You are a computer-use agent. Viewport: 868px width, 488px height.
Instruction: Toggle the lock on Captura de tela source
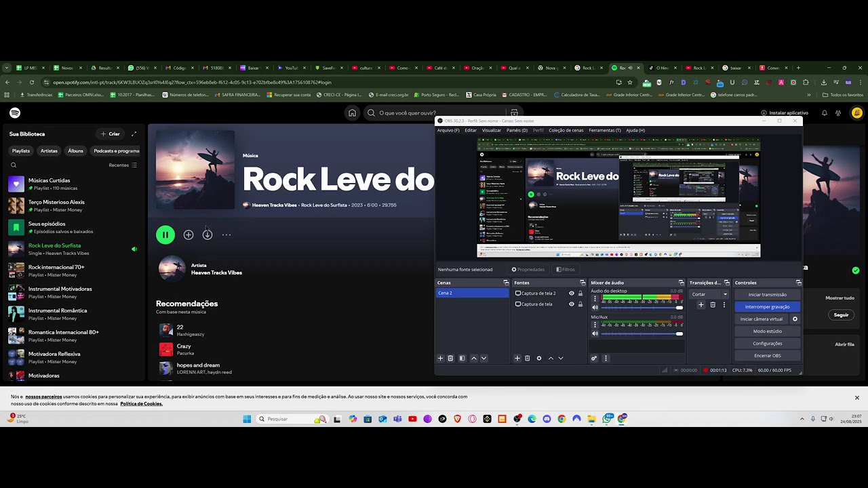point(580,304)
